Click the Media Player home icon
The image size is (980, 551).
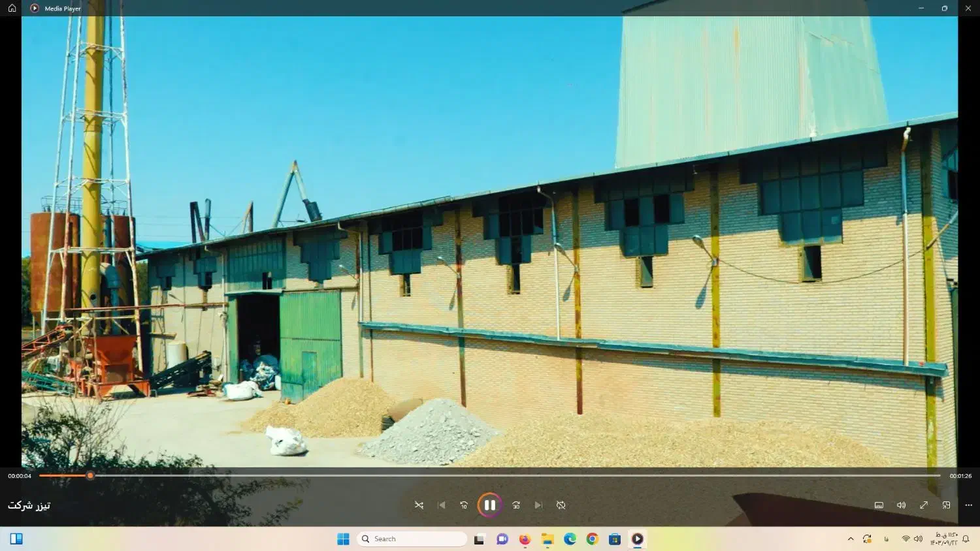tap(12, 8)
